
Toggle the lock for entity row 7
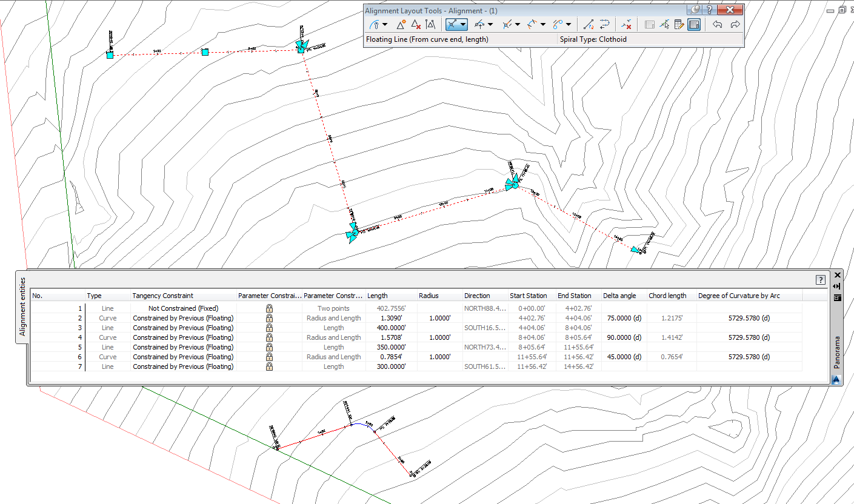[269, 366]
